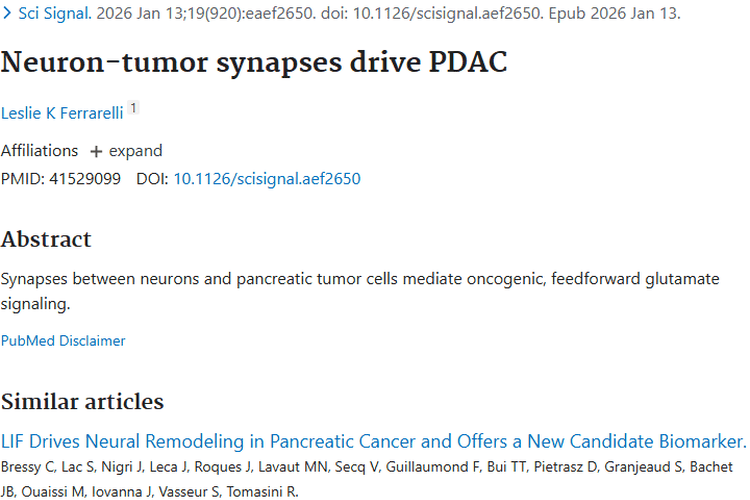Click the Affiliations label
This screenshot has height=500, width=750.
39,151
